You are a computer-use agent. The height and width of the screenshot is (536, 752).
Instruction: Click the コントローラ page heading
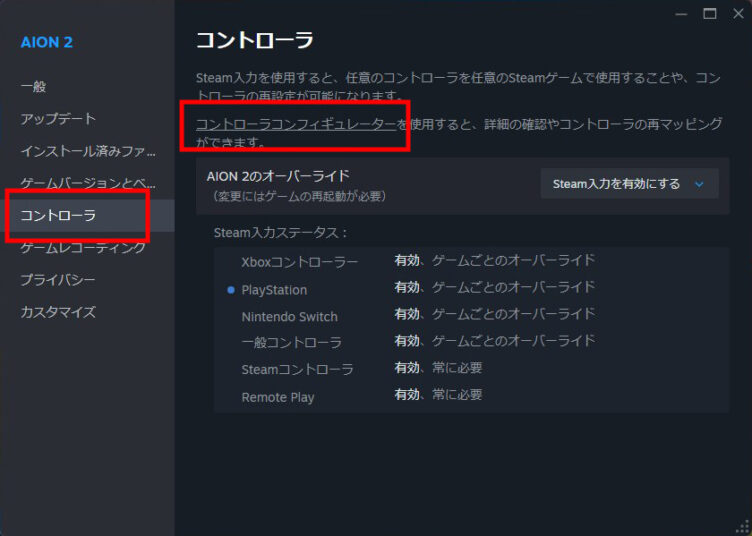[255, 40]
